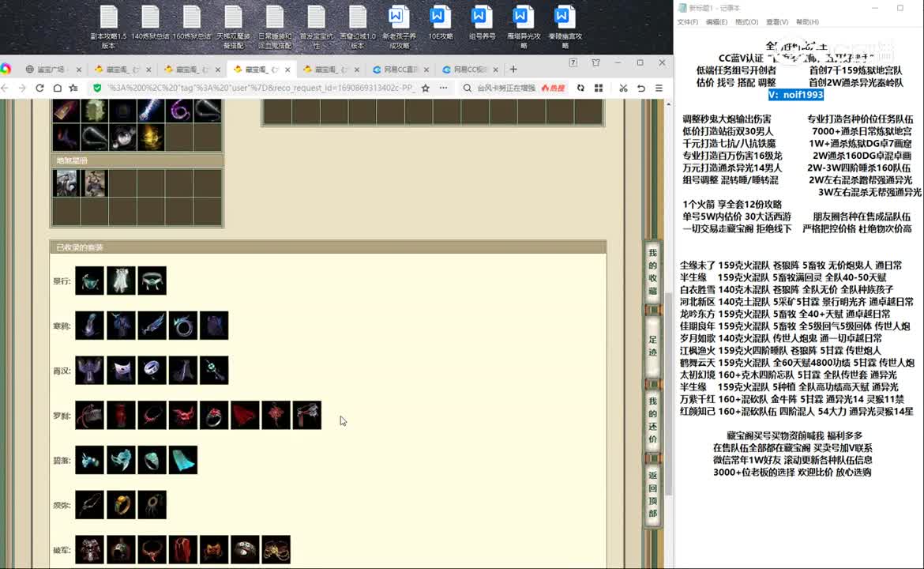Go to the browser home page
The image size is (924, 569).
pos(57,88)
